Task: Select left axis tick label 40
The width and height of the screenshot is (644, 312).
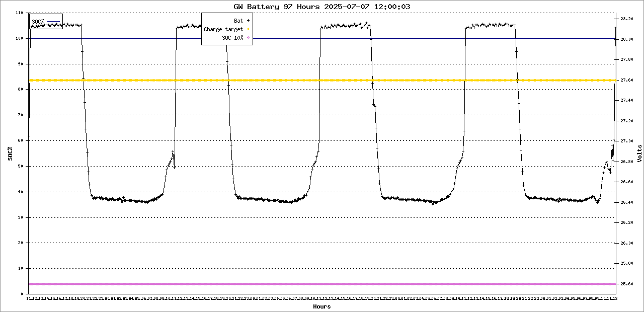Action: (x=22, y=192)
